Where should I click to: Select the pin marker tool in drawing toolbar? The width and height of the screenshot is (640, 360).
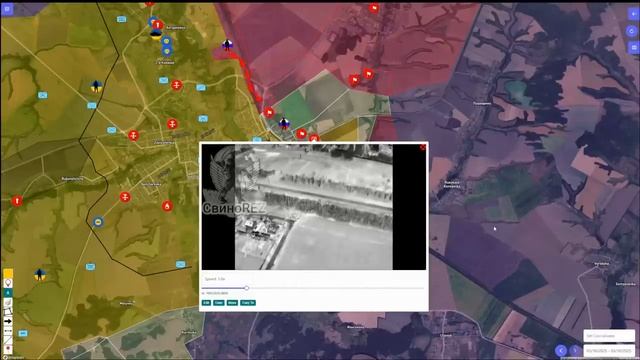point(8,283)
